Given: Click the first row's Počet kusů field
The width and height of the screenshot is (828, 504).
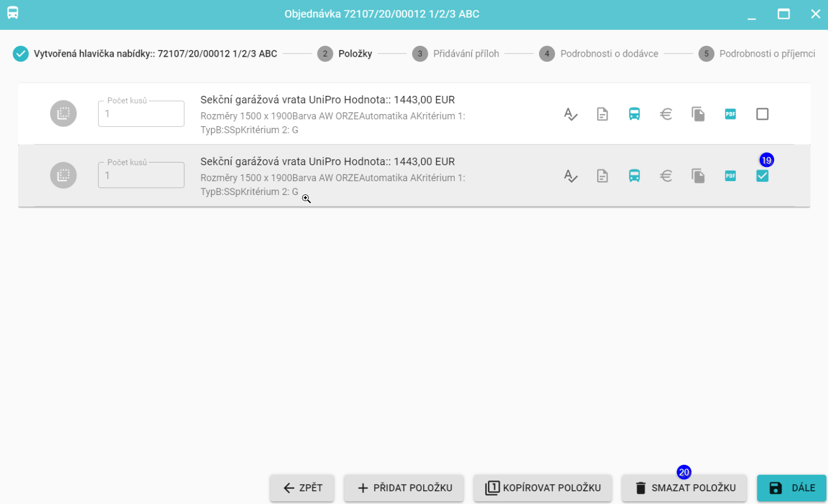Looking at the screenshot, I should (x=141, y=114).
